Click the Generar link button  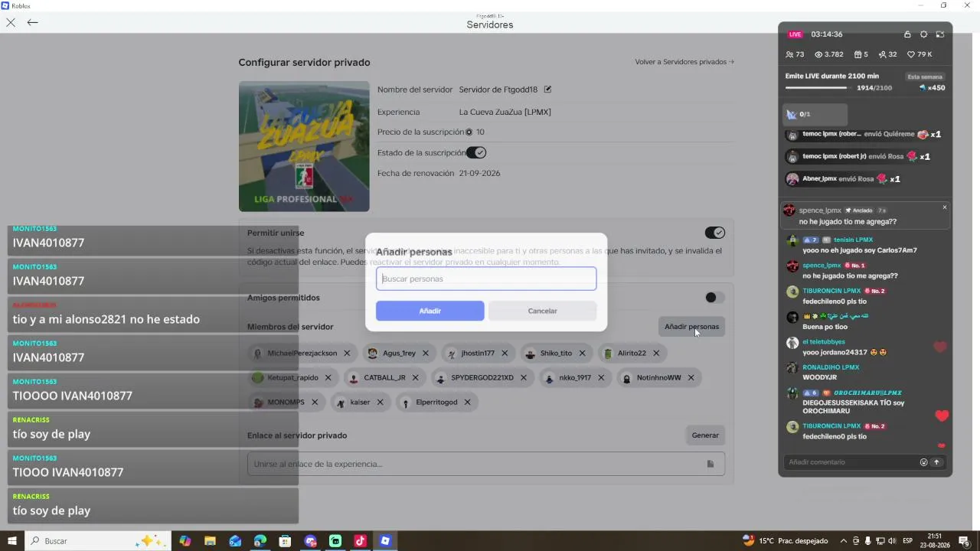pyautogui.click(x=705, y=435)
